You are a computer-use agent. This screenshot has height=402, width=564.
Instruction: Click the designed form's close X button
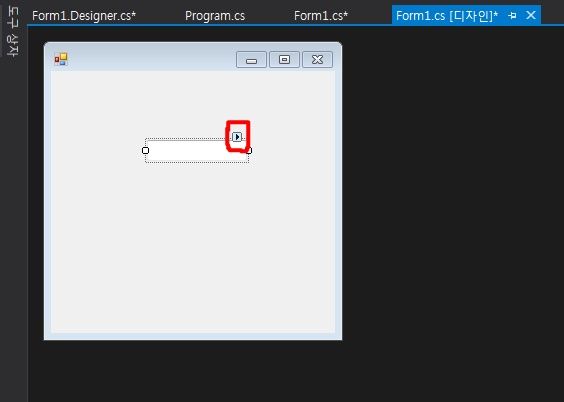[318, 60]
